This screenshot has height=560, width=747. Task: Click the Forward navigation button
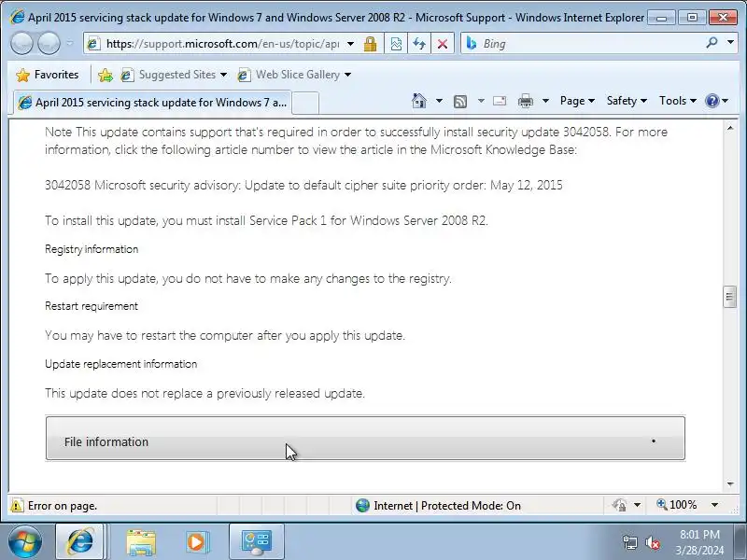[x=49, y=43]
